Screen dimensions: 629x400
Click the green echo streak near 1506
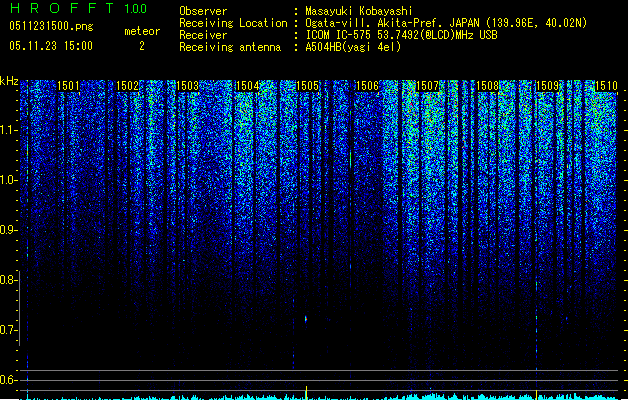coord(351,158)
